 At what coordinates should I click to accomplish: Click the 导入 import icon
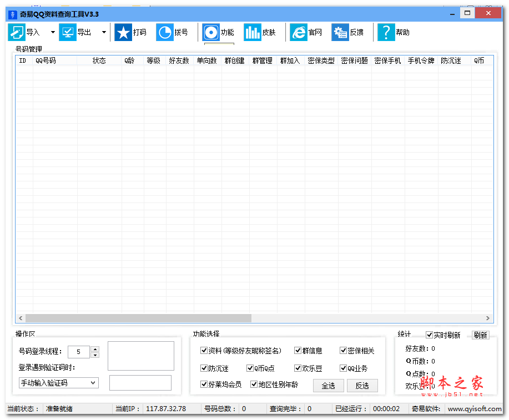pyautogui.click(x=16, y=32)
